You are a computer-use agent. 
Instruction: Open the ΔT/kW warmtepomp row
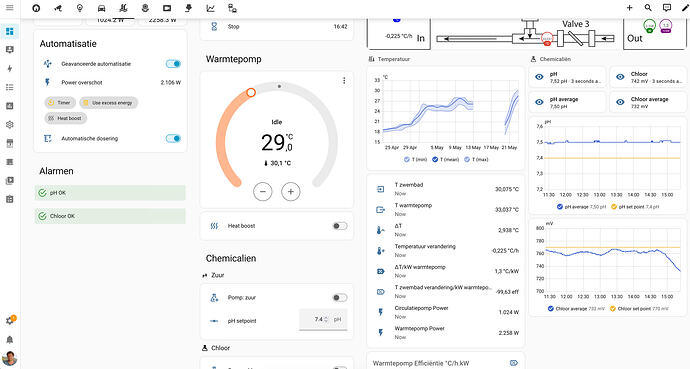pos(446,271)
